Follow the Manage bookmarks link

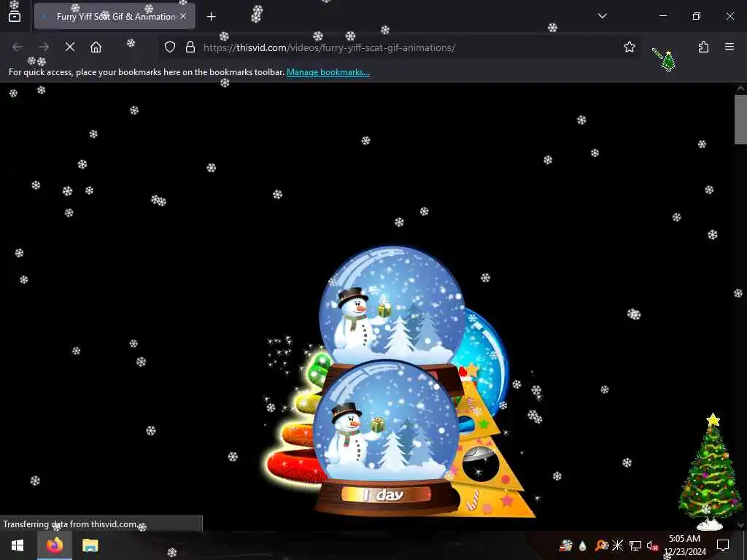(x=328, y=72)
